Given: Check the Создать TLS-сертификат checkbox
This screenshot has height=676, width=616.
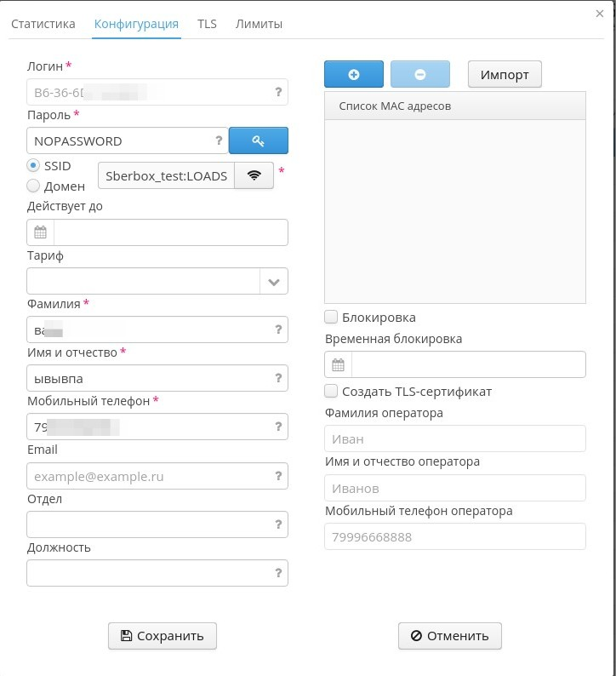Looking at the screenshot, I should [x=331, y=392].
